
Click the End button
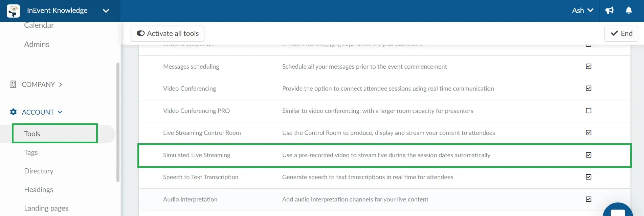point(621,33)
